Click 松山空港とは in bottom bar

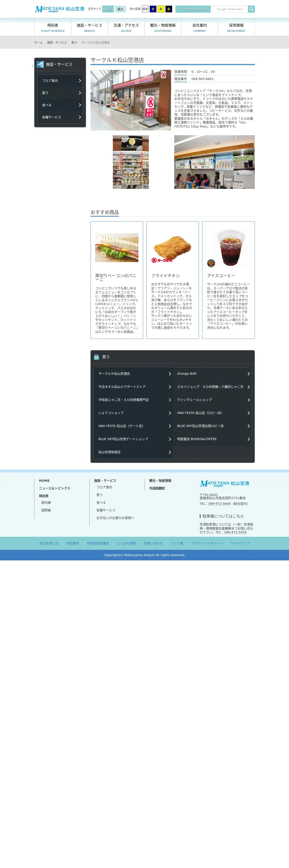pyautogui.click(x=49, y=543)
